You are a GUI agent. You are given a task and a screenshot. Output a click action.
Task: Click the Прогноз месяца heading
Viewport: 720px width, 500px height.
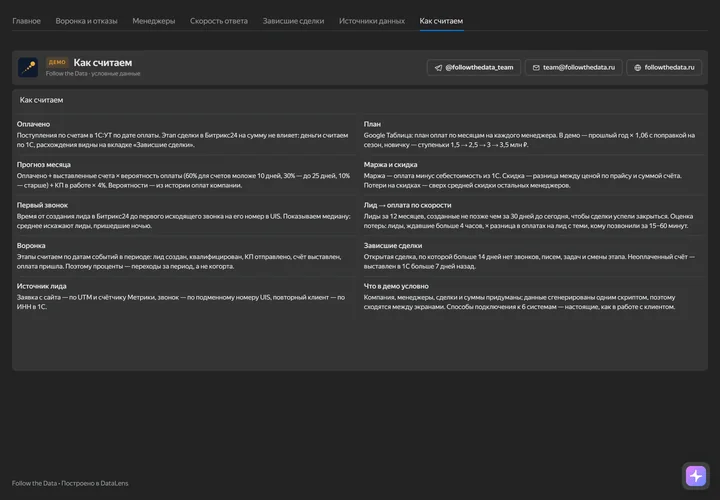coord(44,164)
